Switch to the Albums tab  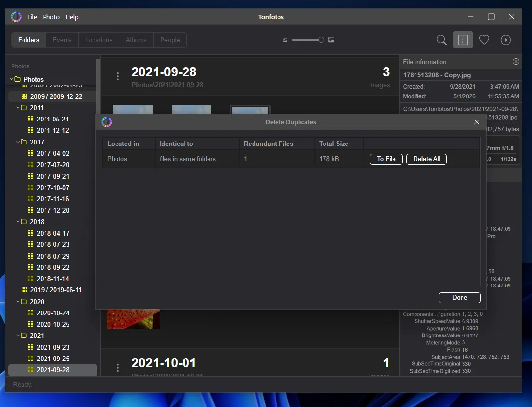pos(136,40)
